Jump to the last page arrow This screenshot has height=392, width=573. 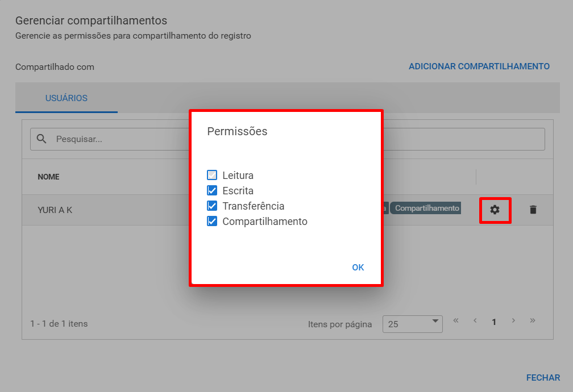[533, 321]
